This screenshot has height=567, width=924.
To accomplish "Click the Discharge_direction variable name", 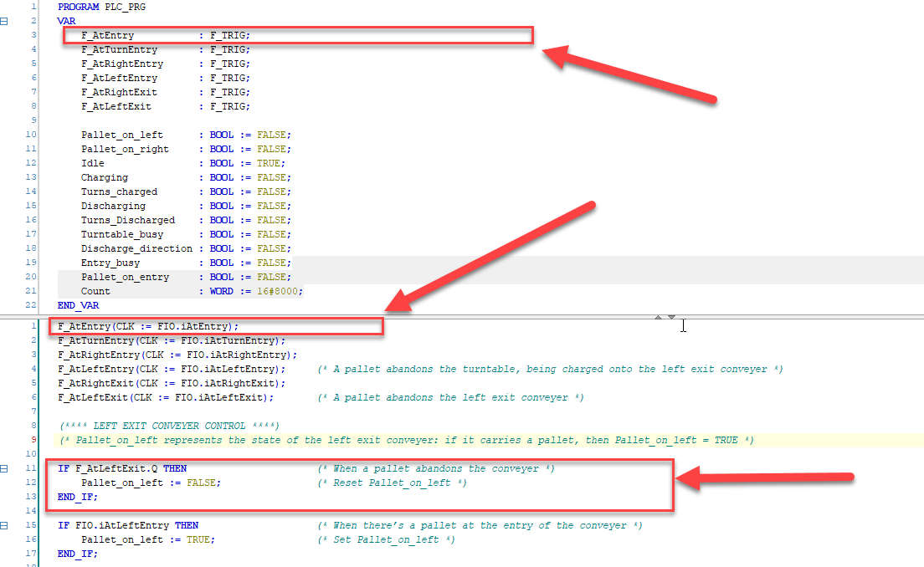I will pos(136,248).
